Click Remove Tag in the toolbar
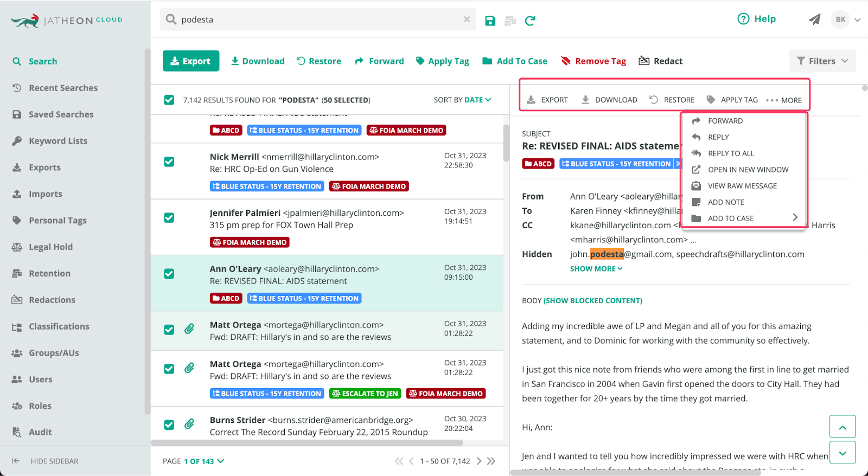Image resolution: width=868 pixels, height=476 pixels. coord(593,61)
